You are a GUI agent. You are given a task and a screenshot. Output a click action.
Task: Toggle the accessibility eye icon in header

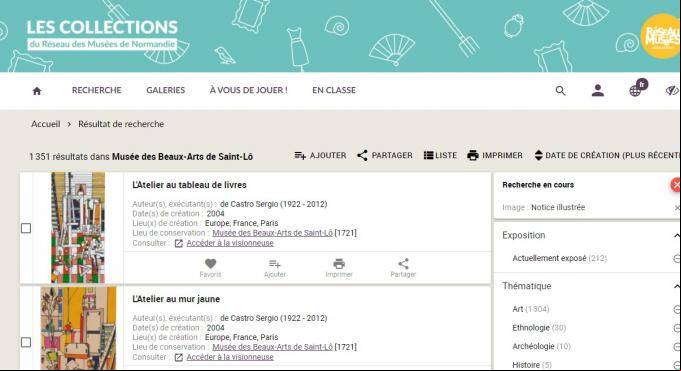click(672, 90)
